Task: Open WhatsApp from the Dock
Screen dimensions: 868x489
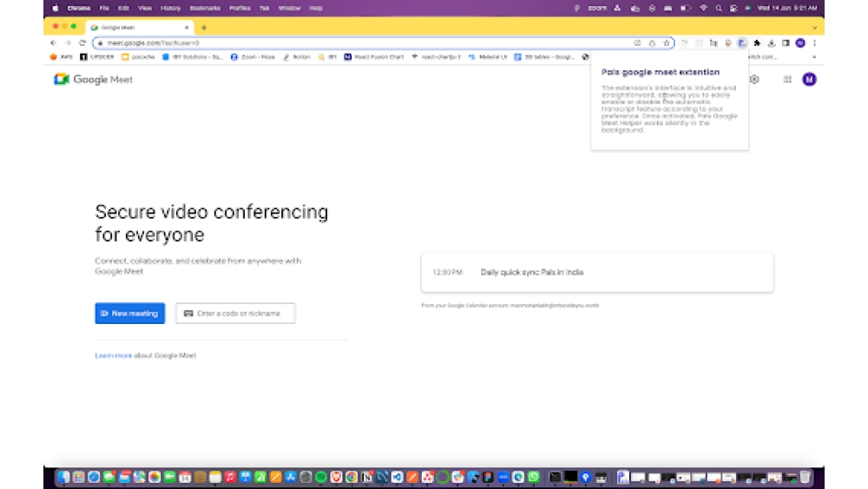Action: pos(534,477)
